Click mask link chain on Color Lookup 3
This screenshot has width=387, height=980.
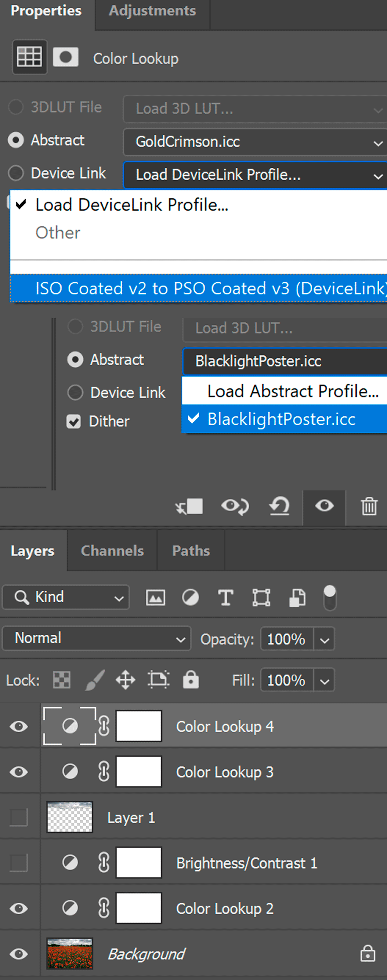(104, 772)
